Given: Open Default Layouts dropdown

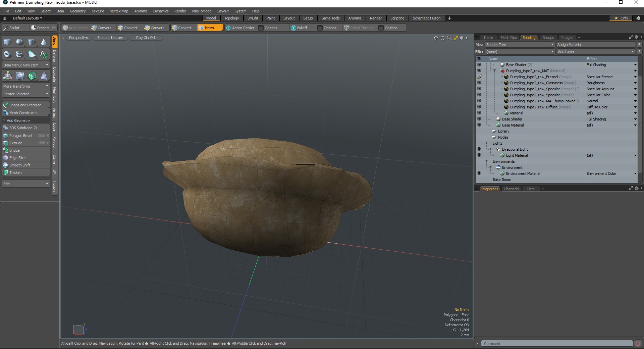Looking at the screenshot, I should pyautogui.click(x=28, y=18).
